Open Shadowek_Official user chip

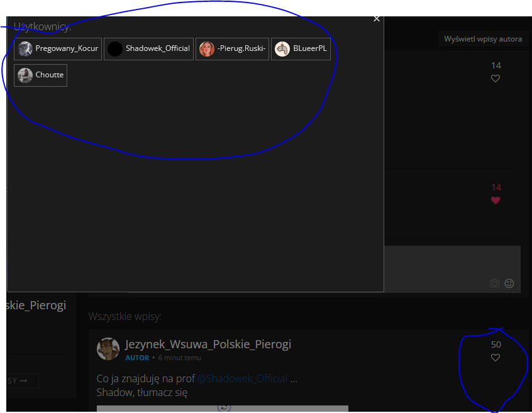tap(148, 48)
